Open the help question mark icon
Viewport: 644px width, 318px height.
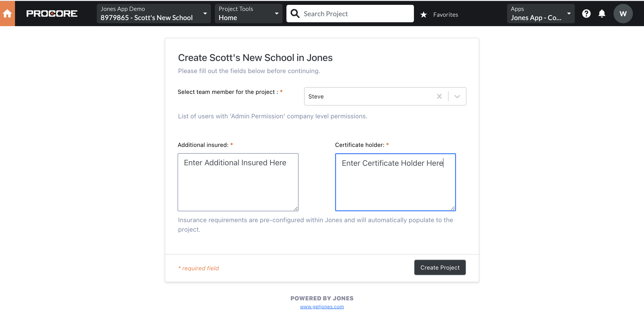point(586,14)
